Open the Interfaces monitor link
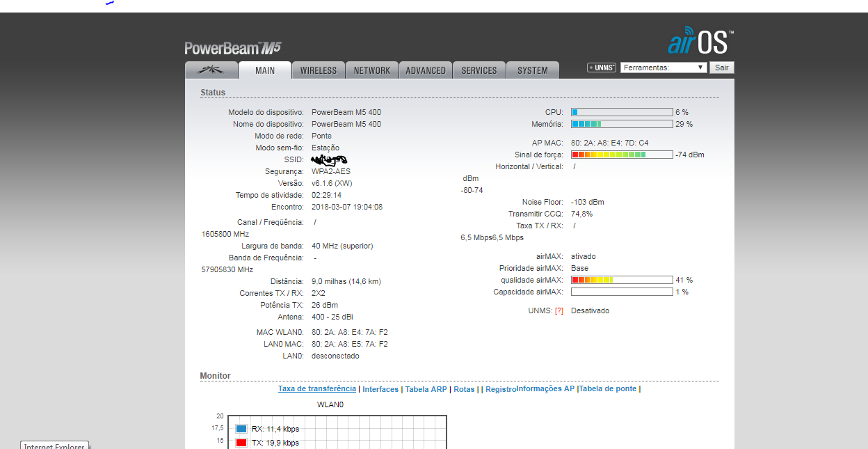Viewport: 868px width, 449px height. 380,389
